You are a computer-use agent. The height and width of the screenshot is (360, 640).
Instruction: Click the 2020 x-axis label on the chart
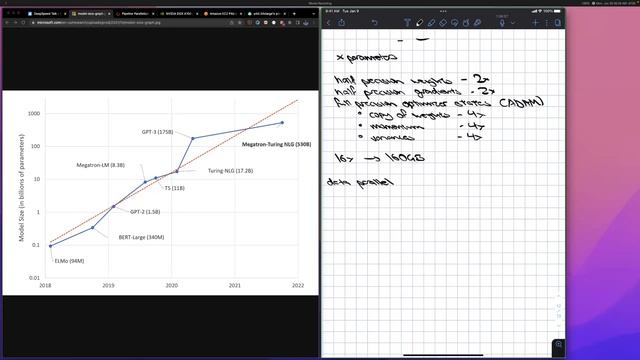[x=171, y=285]
